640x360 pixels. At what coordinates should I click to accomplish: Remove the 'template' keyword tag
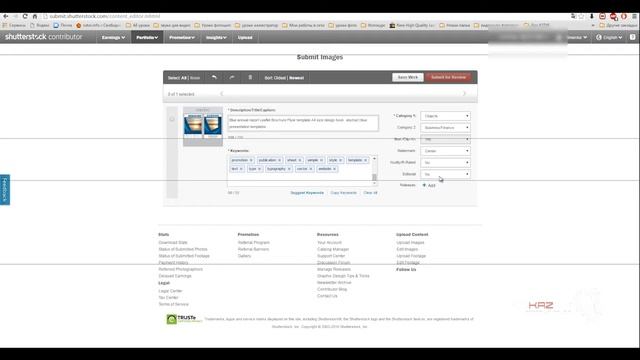[x=366, y=160]
